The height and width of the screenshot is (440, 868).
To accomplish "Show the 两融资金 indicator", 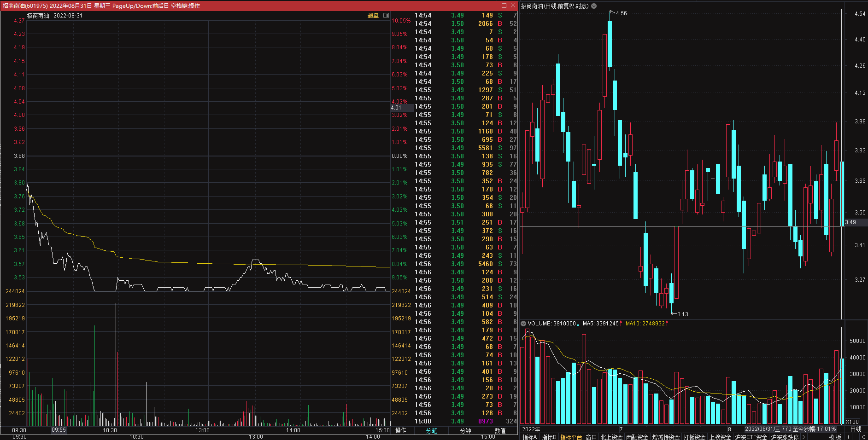I will click(x=637, y=437).
